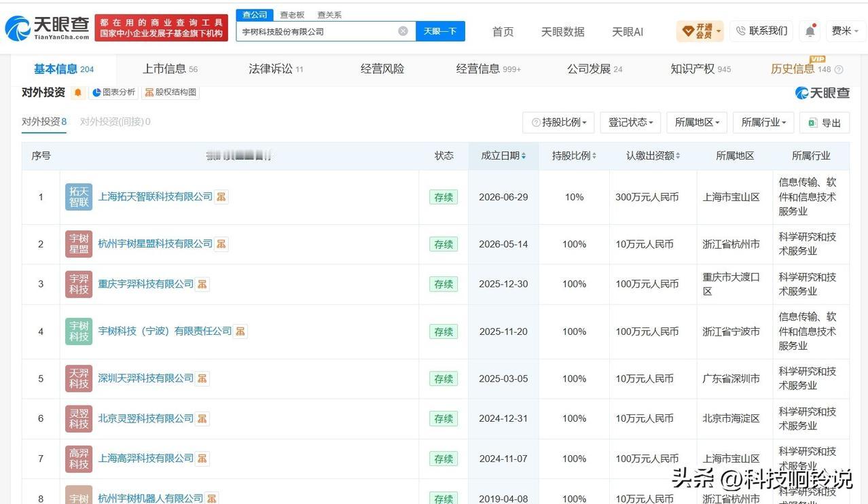
Task: Open the 经营信息 tab
Action: (488, 69)
